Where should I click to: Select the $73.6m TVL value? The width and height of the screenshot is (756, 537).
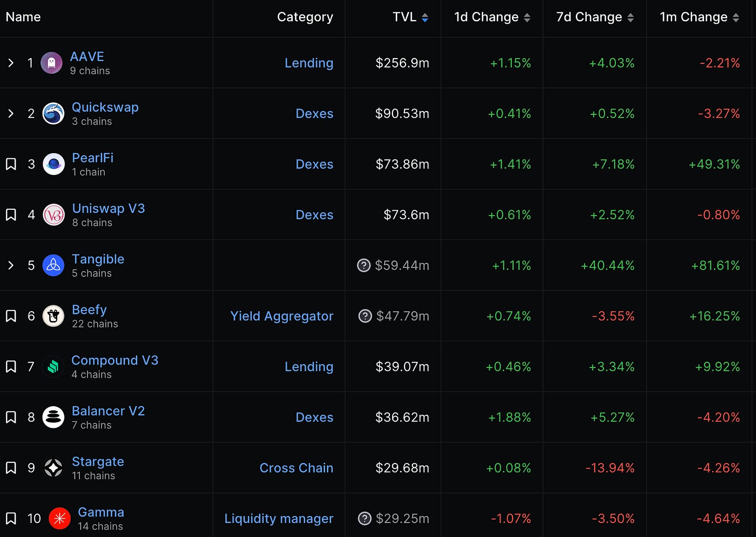[x=407, y=215]
